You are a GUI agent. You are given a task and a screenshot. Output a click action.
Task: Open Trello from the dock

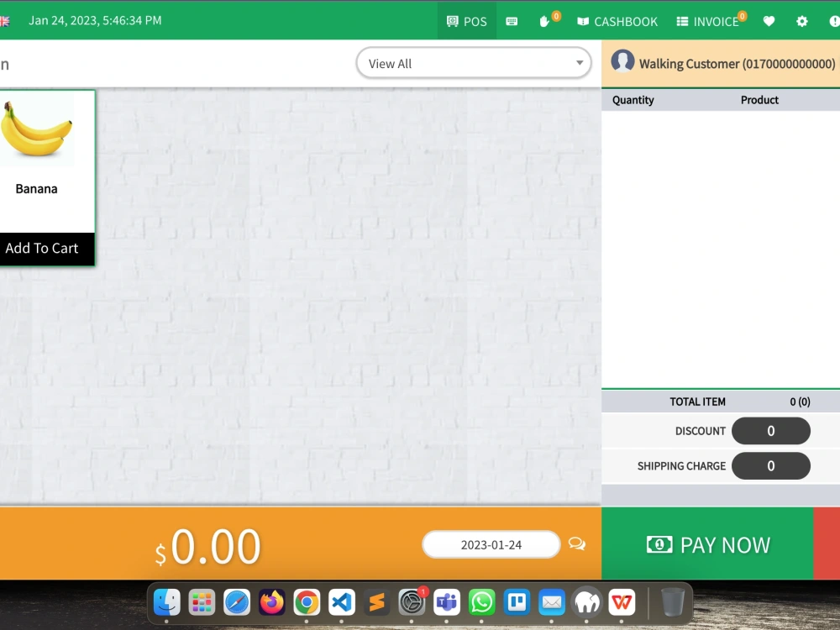pyautogui.click(x=517, y=602)
